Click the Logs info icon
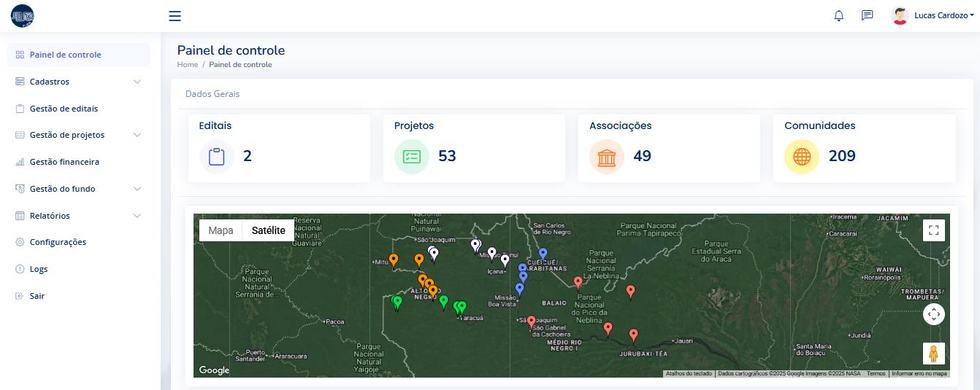 coord(19,269)
